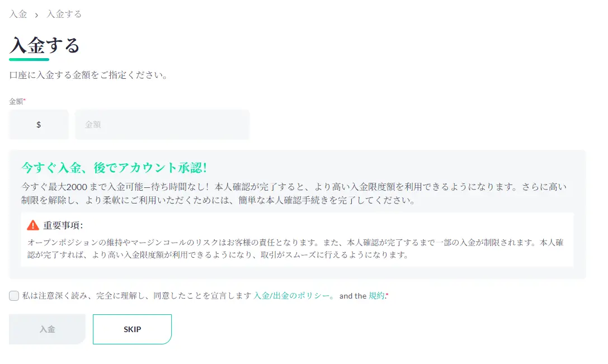Click the 重要事項 notice title
The height and width of the screenshot is (364, 608).
63,225
